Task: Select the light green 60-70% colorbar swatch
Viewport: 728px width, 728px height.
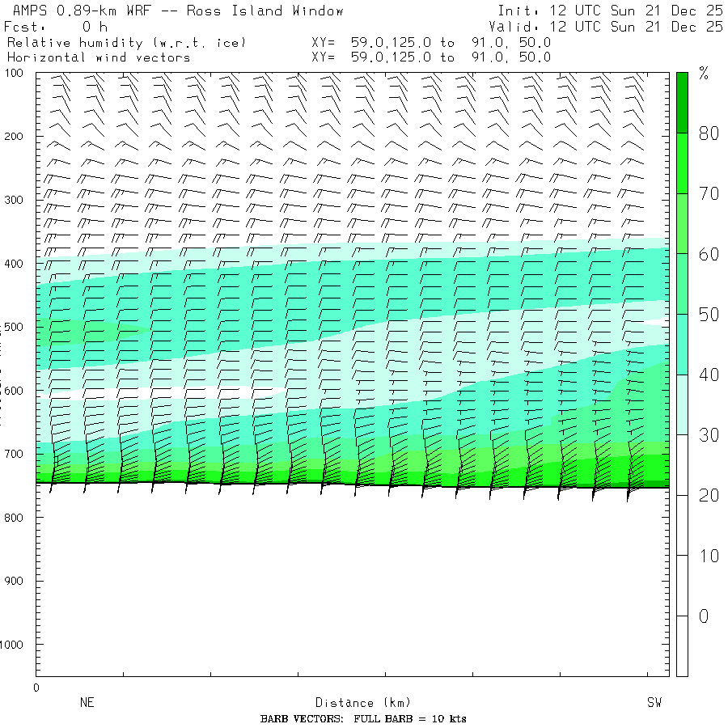Action: [x=682, y=224]
